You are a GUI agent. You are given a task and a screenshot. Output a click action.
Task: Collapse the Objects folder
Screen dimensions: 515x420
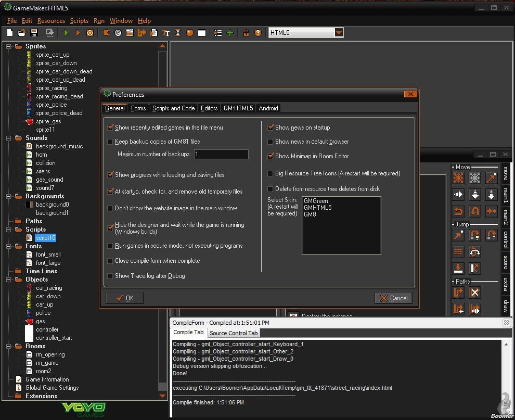[8, 279]
